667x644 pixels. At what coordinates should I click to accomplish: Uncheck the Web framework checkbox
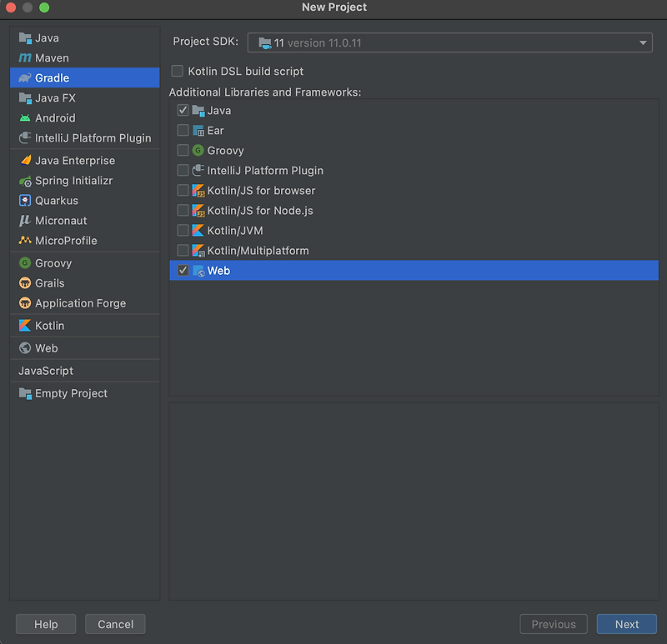point(183,271)
